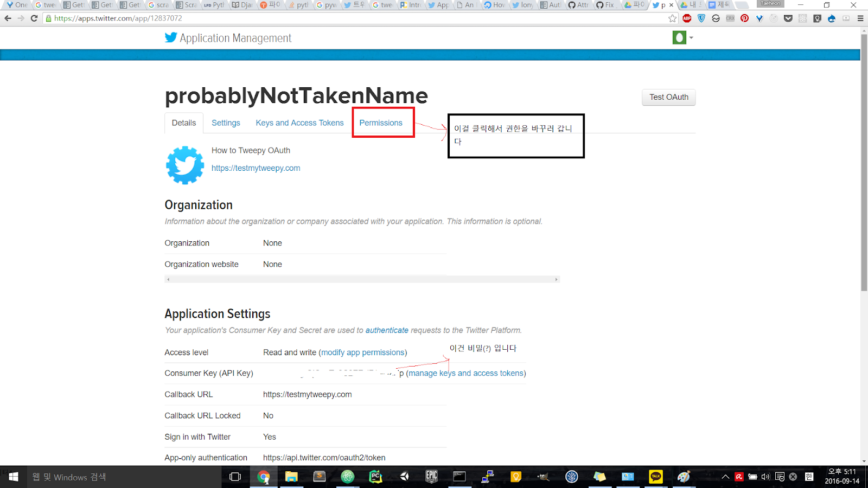Open the testmytweepy.com app link
Viewport: 868px width, 488px height.
256,168
